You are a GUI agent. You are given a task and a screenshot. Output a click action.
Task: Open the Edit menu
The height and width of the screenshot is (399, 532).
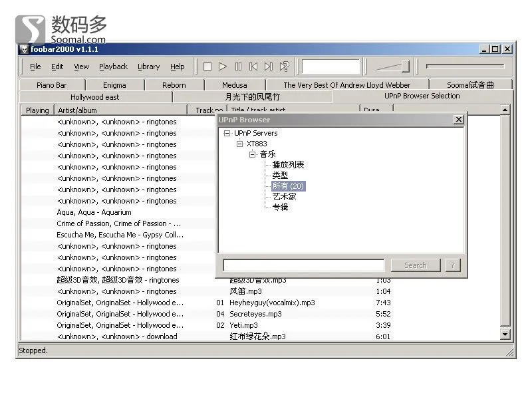[57, 66]
